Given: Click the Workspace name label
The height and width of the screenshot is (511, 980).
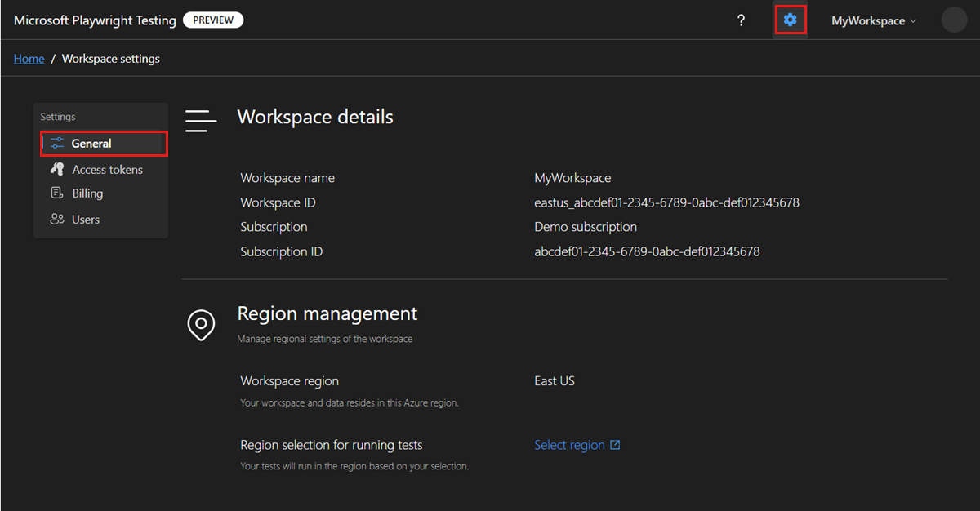Looking at the screenshot, I should [x=287, y=178].
